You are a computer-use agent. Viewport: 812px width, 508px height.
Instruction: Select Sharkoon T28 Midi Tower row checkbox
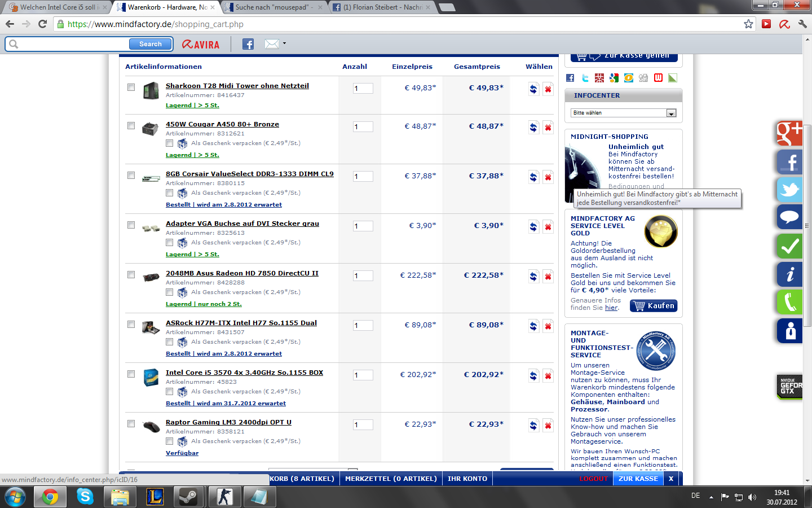pos(131,87)
